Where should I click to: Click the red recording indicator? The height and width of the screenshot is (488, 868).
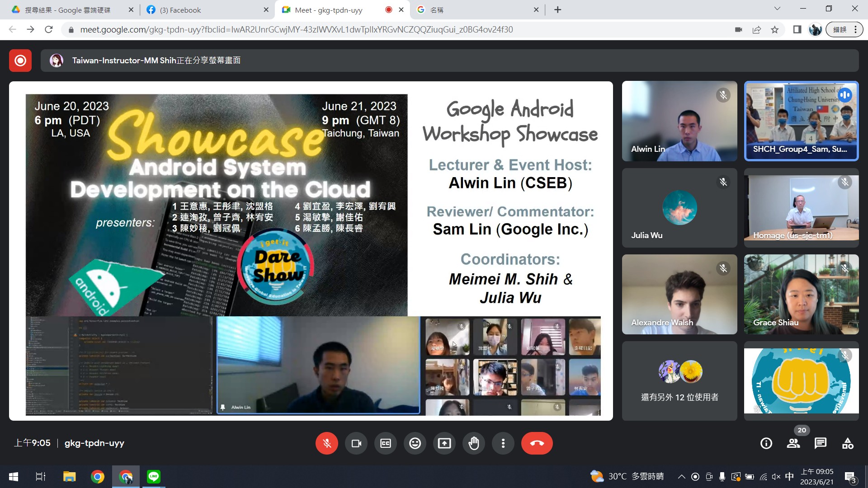[20, 61]
